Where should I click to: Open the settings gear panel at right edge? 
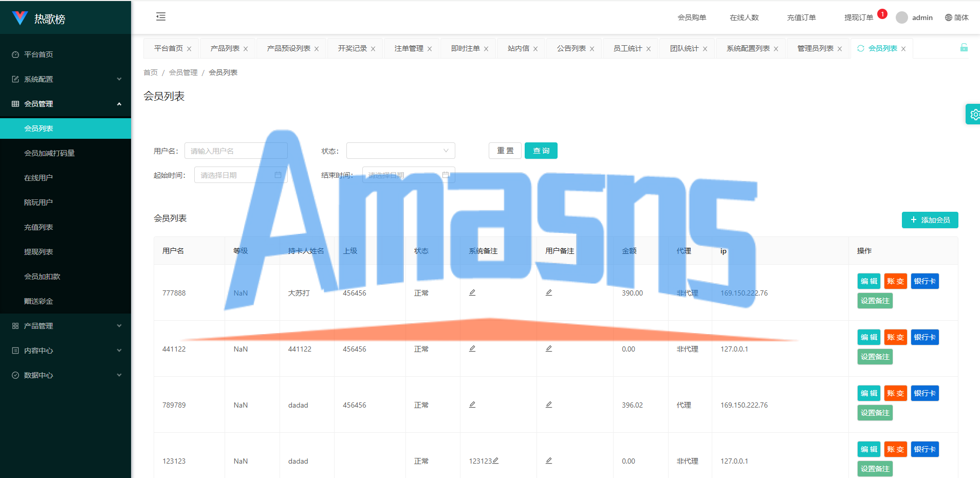974,114
